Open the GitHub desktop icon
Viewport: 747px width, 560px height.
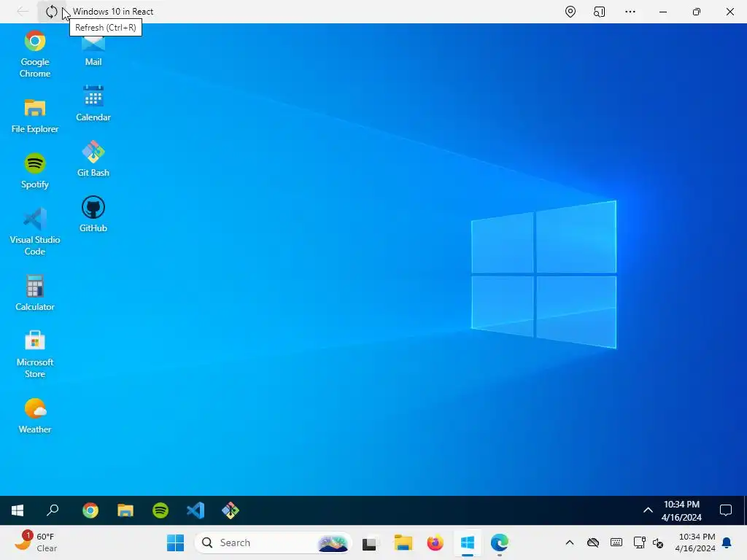tap(93, 214)
